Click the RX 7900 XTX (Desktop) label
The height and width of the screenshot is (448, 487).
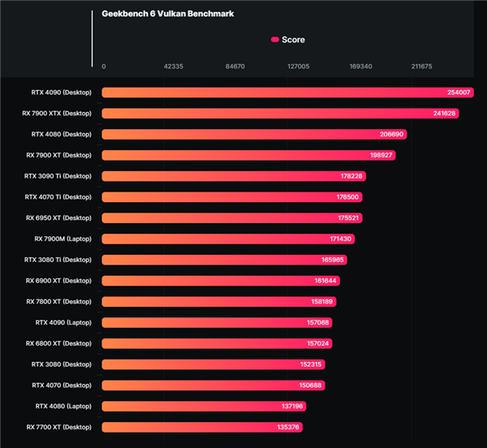tap(57, 114)
